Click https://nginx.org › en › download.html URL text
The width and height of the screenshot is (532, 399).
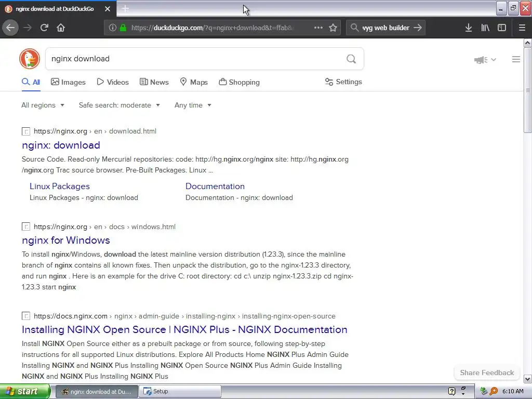coord(95,131)
